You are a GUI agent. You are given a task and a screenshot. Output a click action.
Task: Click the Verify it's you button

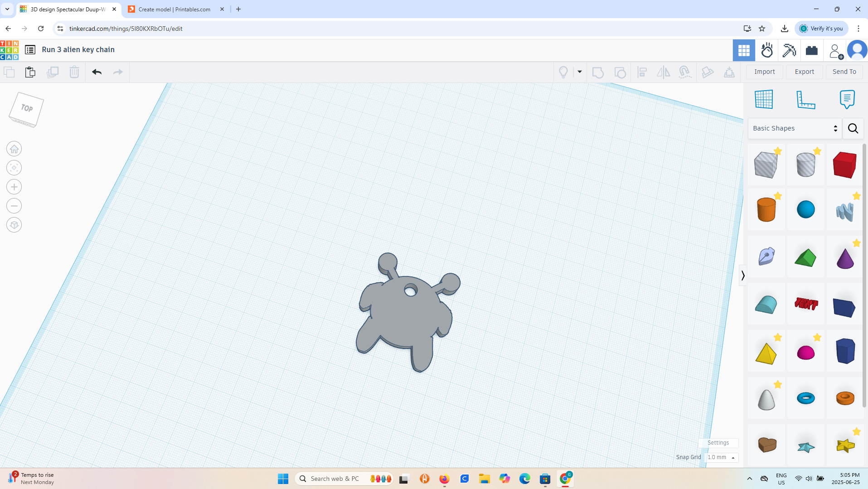point(822,29)
